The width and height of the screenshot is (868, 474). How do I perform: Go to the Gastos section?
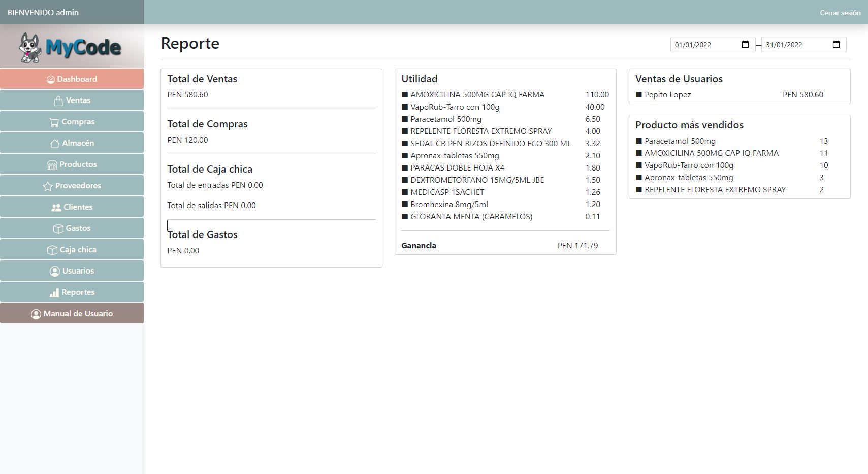tap(72, 228)
